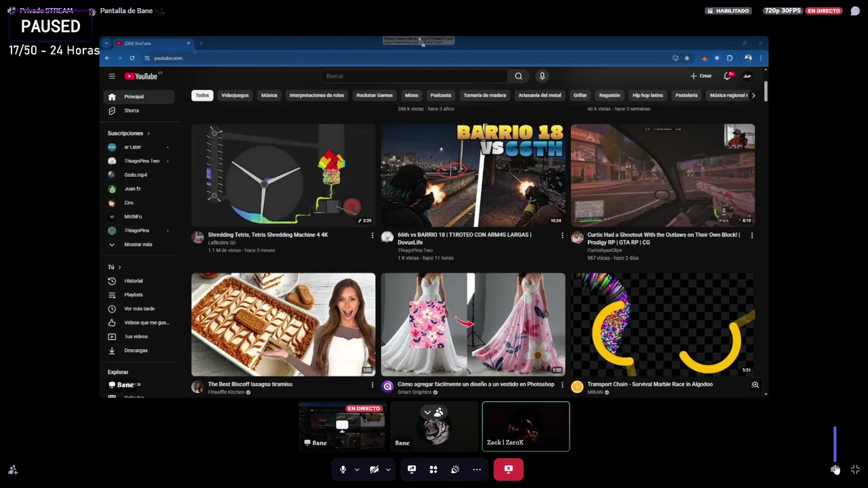Open camera options dropdown arrow
868x488 pixels.
click(388, 469)
